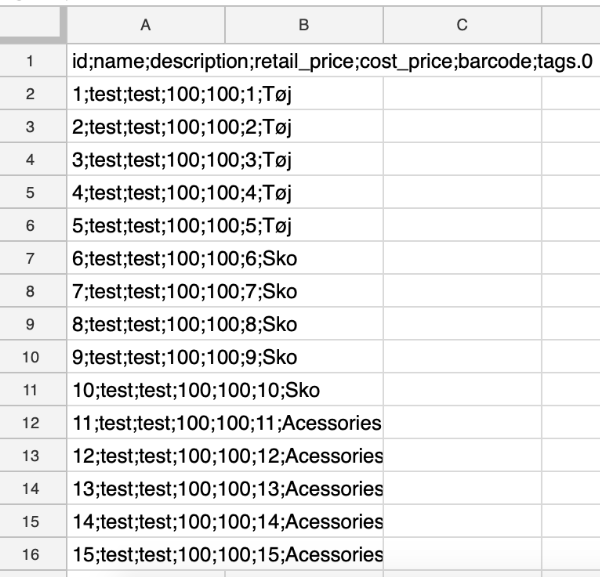Select column A header

(x=145, y=23)
